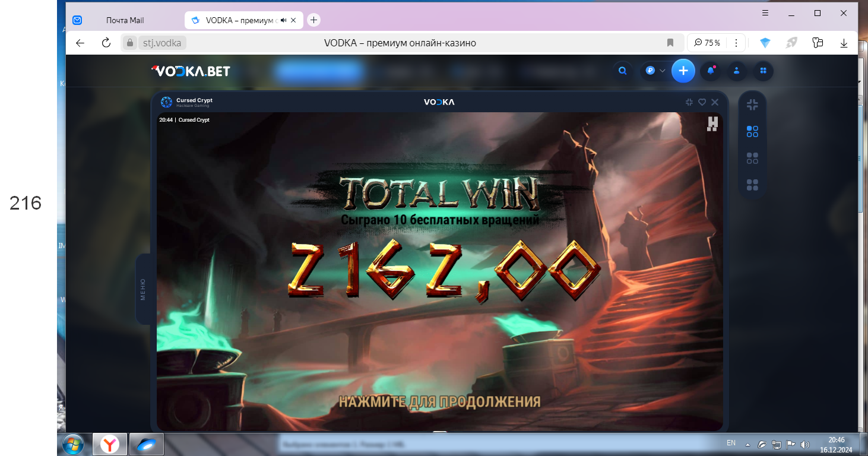Click the Сыграно 10 бесплатных вращений text

pyautogui.click(x=440, y=220)
